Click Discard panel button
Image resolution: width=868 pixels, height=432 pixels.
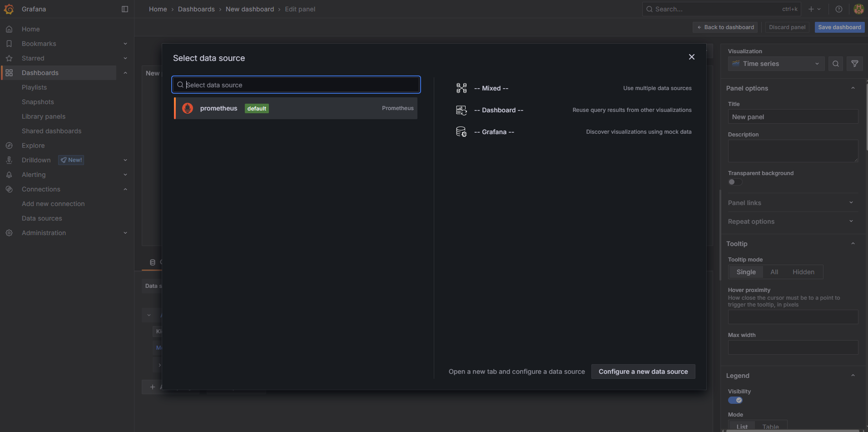(x=787, y=27)
